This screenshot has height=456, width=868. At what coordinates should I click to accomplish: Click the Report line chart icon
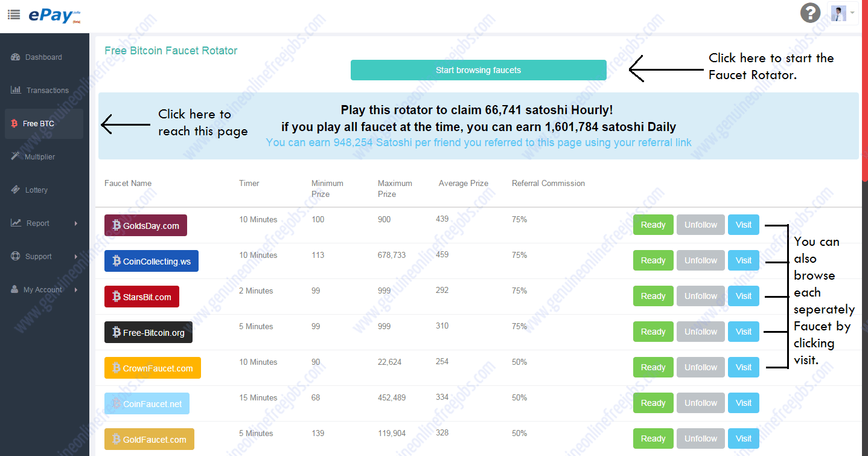coord(16,223)
